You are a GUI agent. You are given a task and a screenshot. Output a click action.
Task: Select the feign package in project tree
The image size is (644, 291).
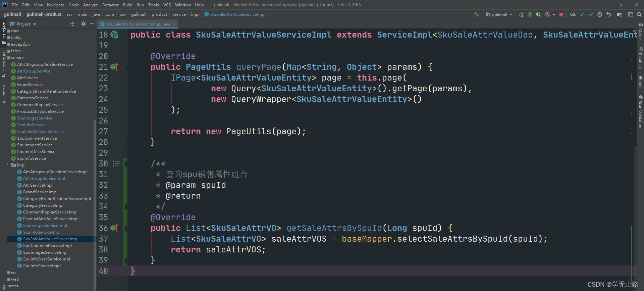pyautogui.click(x=15, y=51)
